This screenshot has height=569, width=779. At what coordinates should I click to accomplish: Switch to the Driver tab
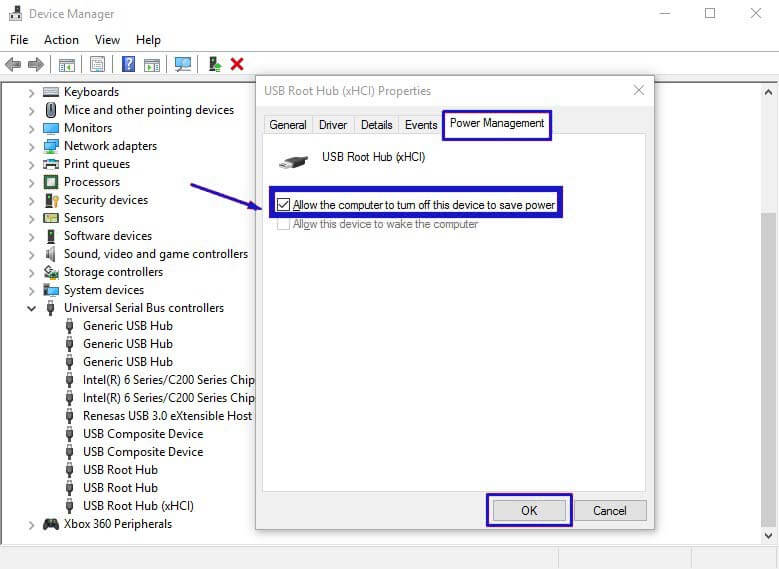[x=333, y=125]
